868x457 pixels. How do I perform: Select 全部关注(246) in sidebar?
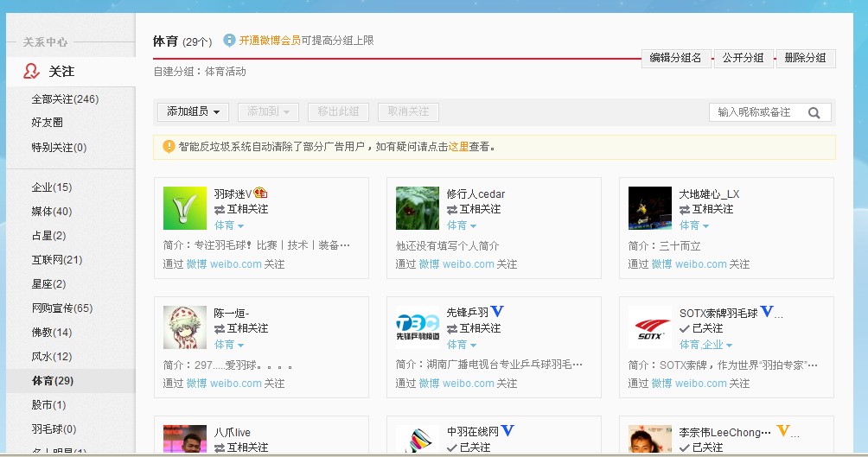66,99
